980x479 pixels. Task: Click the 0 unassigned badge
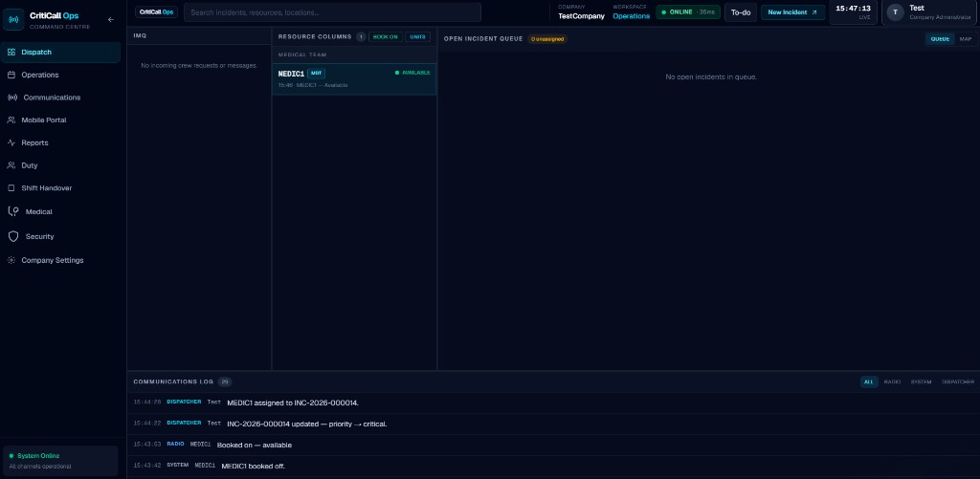point(547,38)
